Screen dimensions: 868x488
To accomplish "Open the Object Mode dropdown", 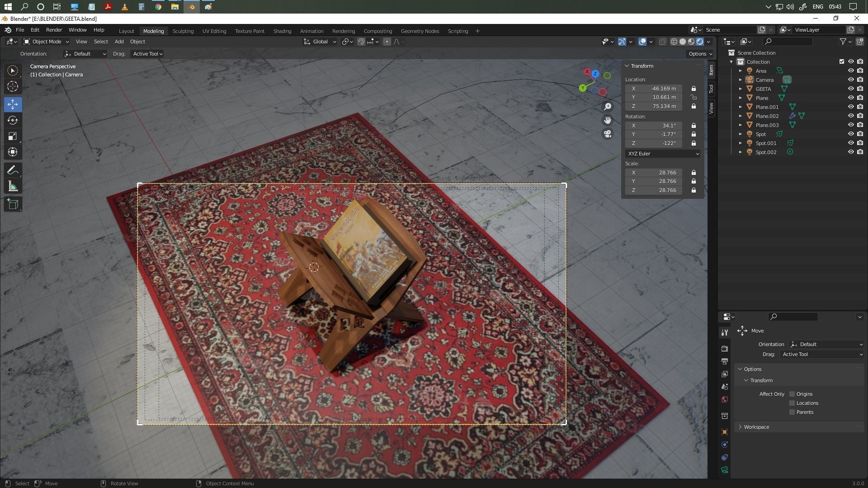I will pyautogui.click(x=46, y=42).
